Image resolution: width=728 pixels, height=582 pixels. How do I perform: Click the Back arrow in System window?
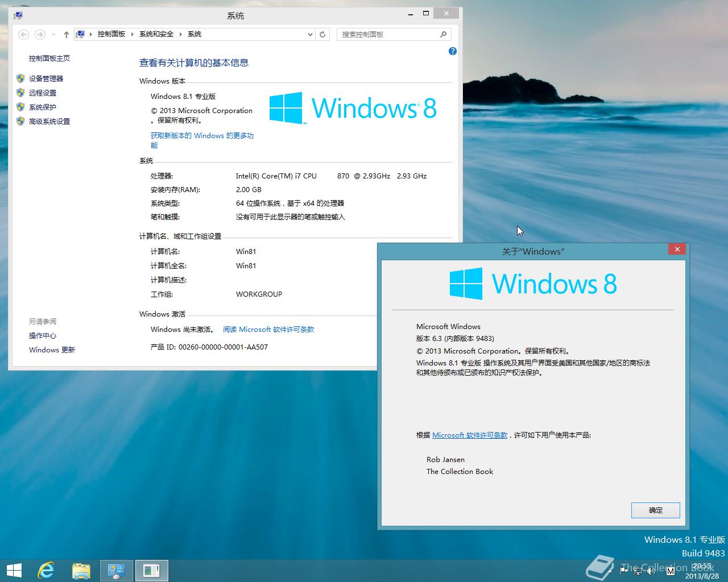point(23,34)
